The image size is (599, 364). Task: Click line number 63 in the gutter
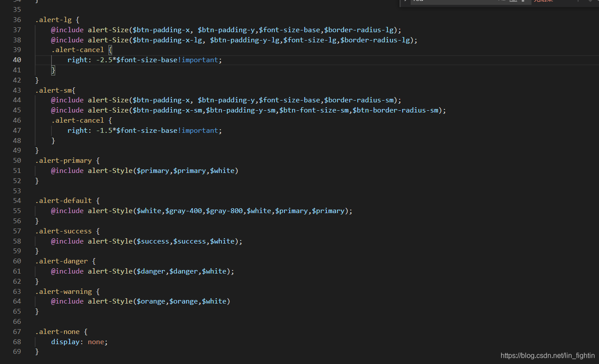click(x=17, y=292)
